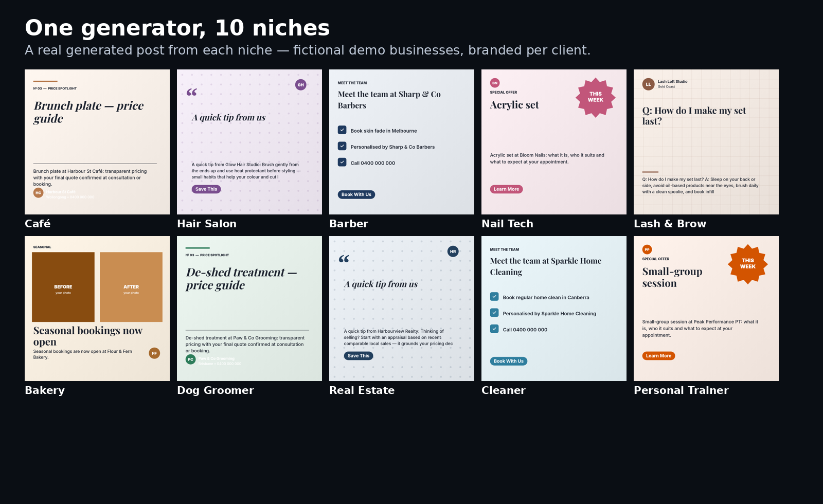Click the 'Acrylic set' heading

(x=514, y=105)
